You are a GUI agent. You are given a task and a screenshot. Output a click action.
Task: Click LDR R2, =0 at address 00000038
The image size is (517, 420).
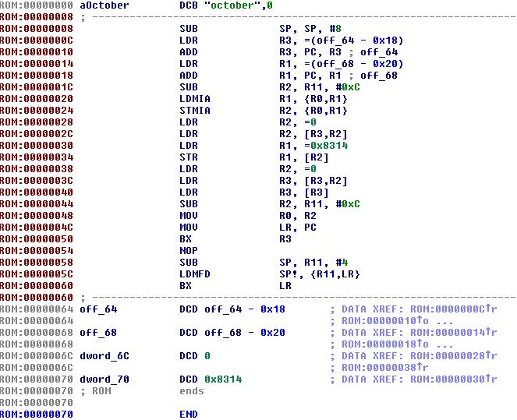[248, 169]
